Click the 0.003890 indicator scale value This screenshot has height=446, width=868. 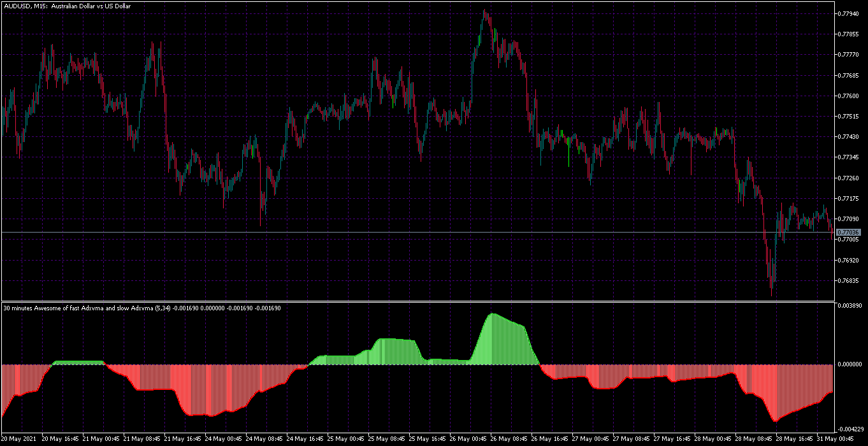pyautogui.click(x=851, y=306)
